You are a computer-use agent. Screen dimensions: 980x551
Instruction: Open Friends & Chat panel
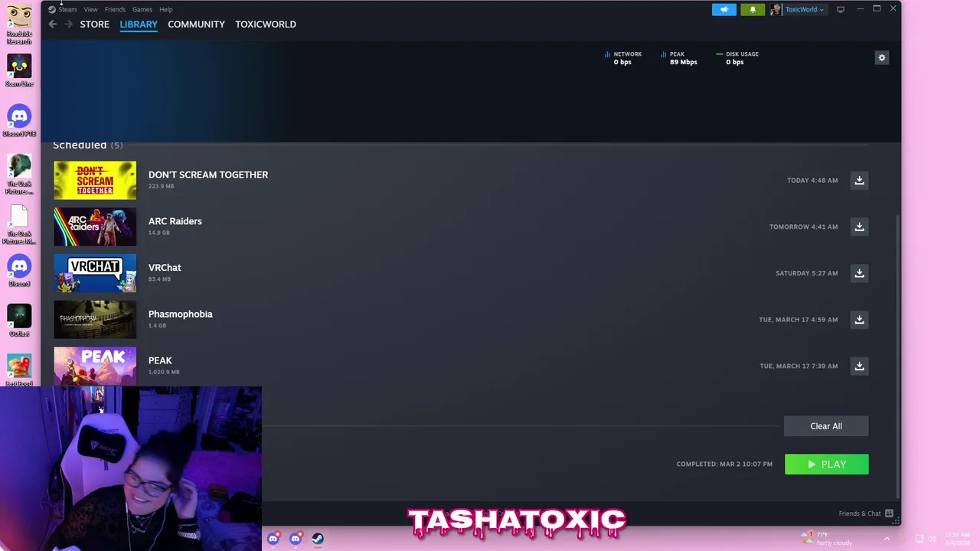[x=866, y=514]
